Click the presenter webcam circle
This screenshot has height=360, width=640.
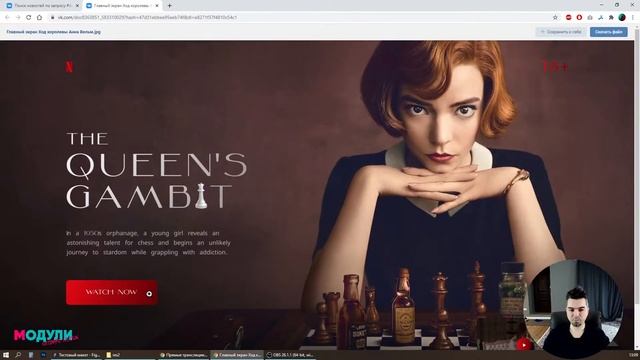pyautogui.click(x=573, y=309)
